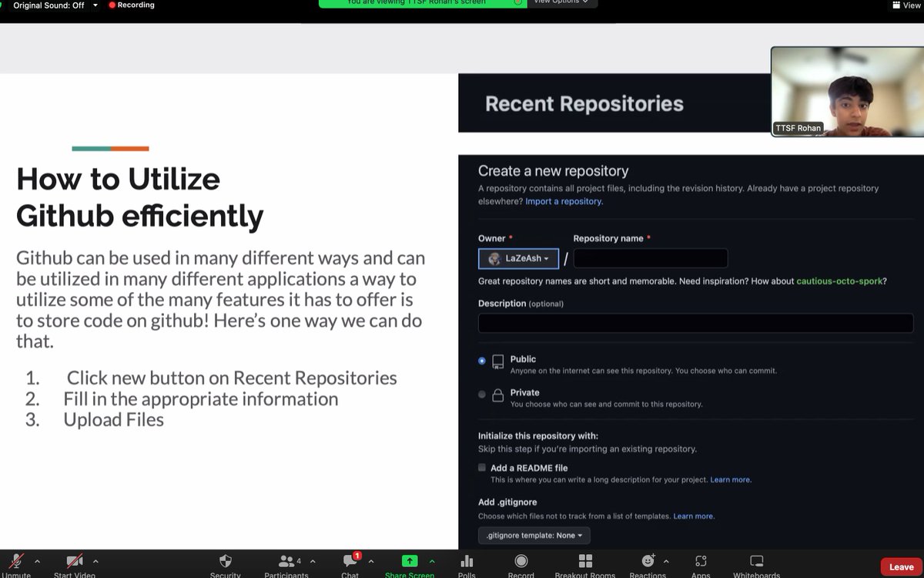Click Original Sound: Off label
924x578 pixels.
pos(49,5)
